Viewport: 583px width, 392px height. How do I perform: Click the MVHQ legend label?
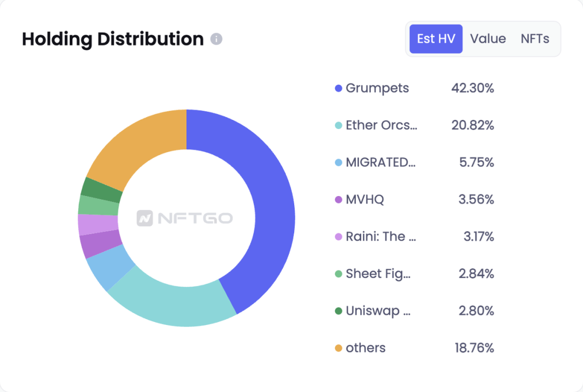(x=365, y=199)
